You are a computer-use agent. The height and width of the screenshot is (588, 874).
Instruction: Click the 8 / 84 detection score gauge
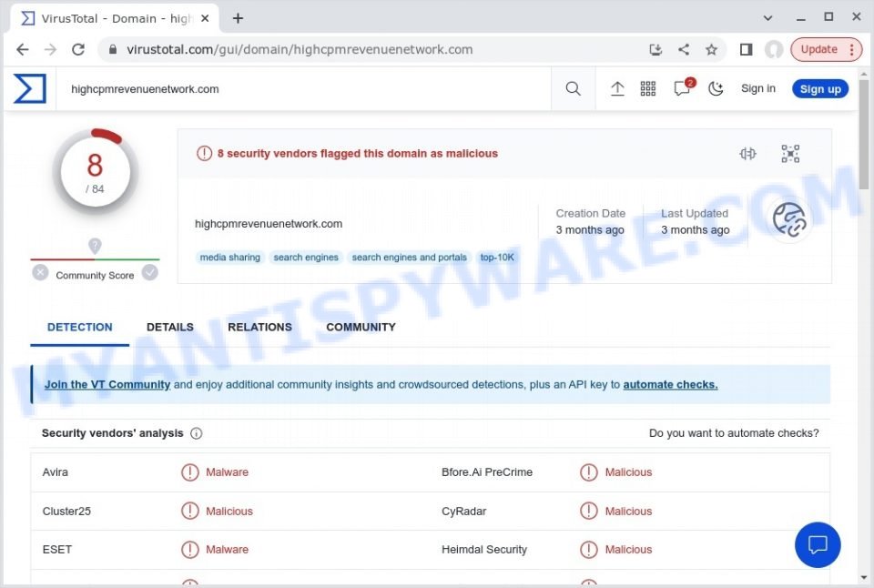click(x=96, y=172)
